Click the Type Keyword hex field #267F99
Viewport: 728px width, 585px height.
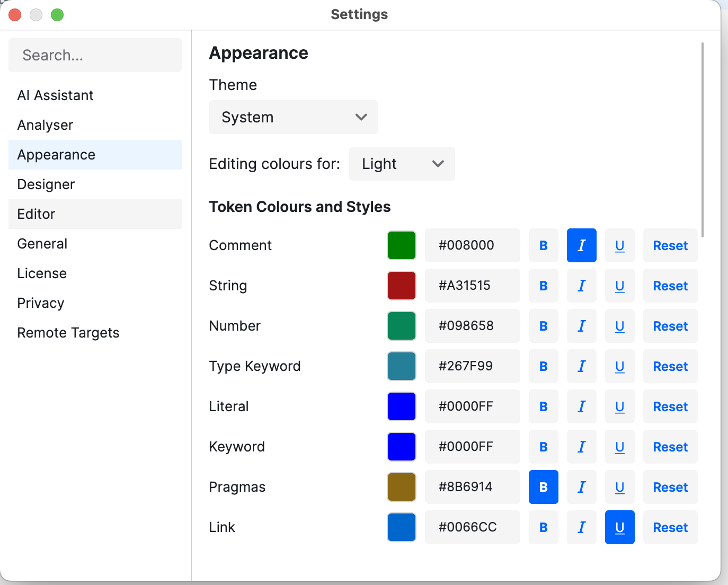pos(473,366)
